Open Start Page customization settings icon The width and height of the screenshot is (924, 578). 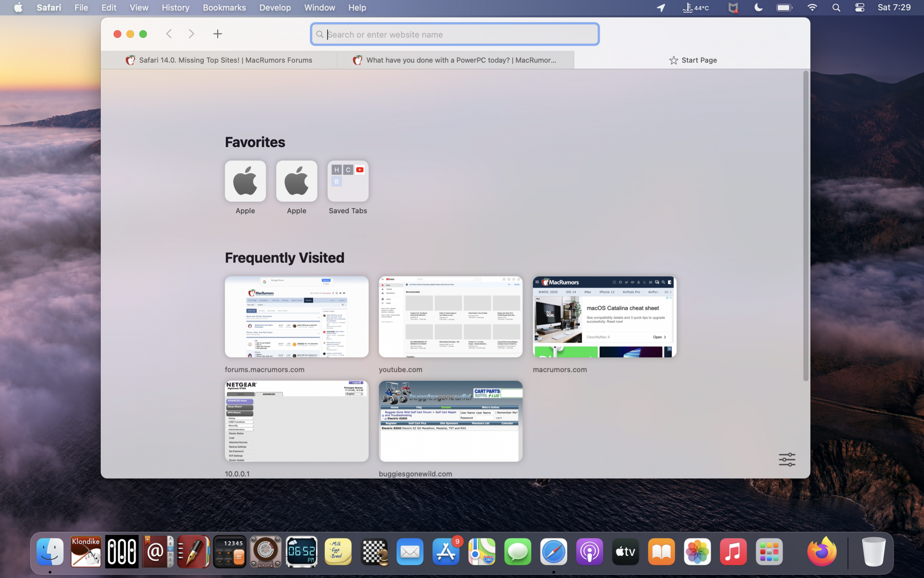coord(787,459)
